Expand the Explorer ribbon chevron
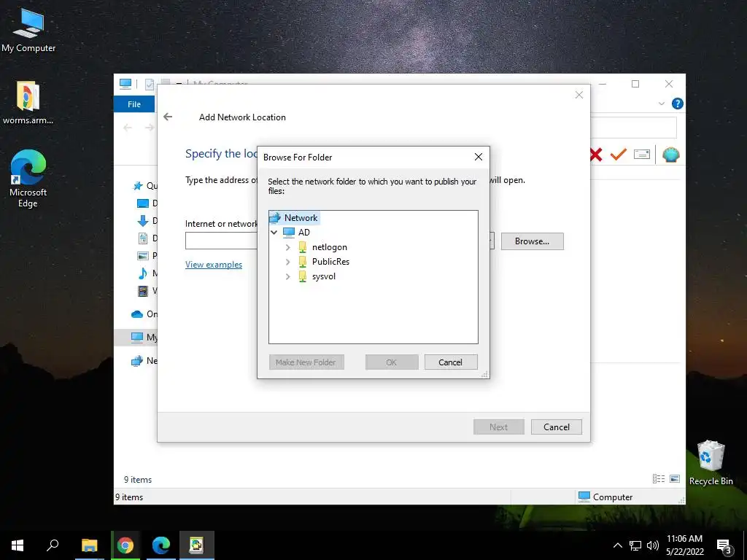The width and height of the screenshot is (747, 560). click(x=661, y=104)
